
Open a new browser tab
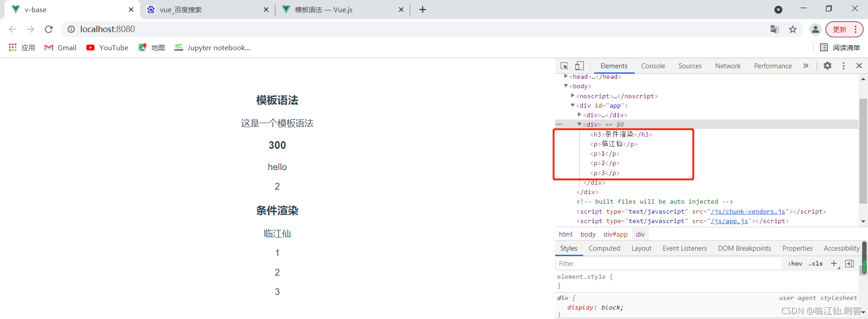pos(423,10)
